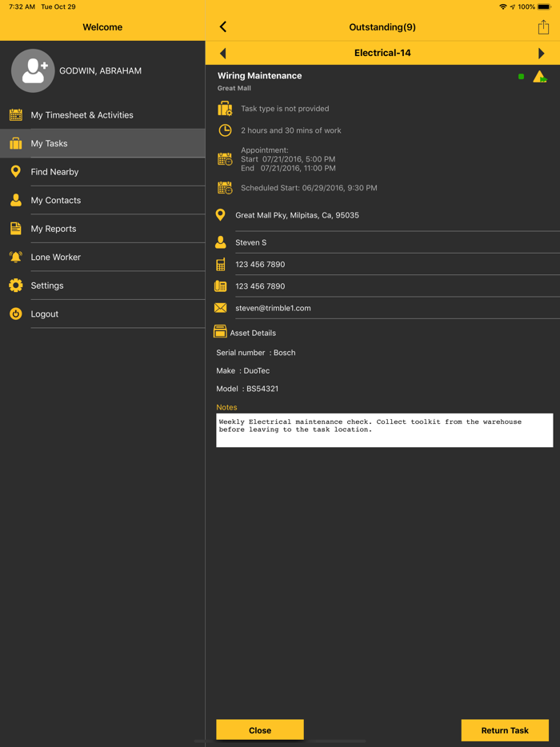Screen dimensions: 560x747
Task: Tap Logout menu item
Action: pyautogui.click(x=102, y=314)
